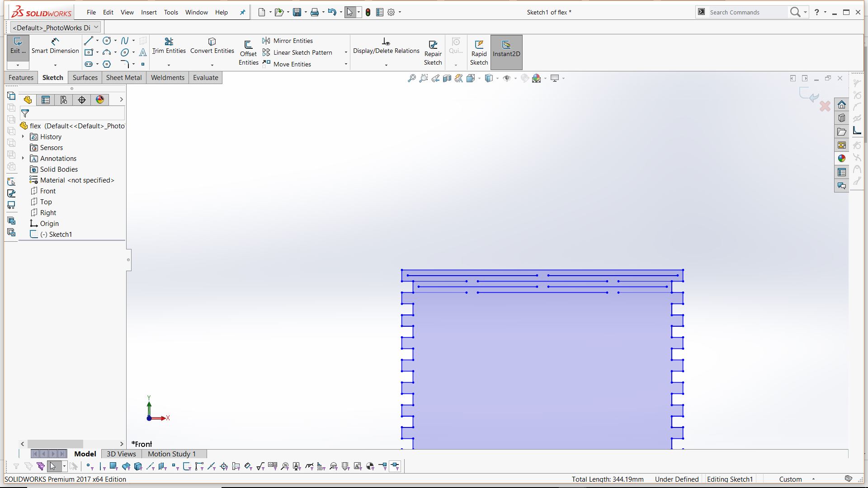Toggle the Instant2D button off
868x488 pixels.
tap(506, 49)
